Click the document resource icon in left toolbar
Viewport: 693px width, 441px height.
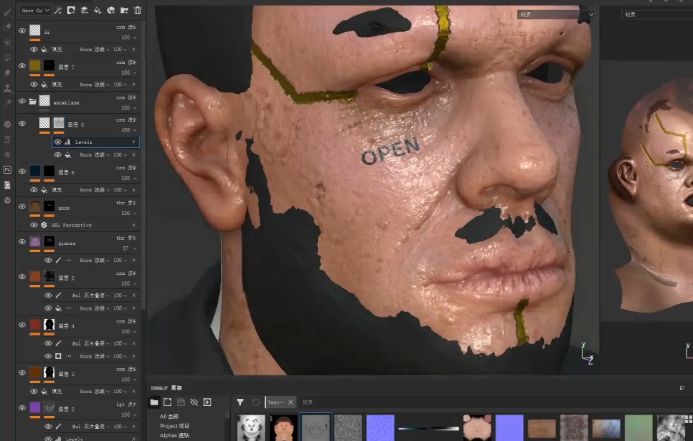(7, 185)
